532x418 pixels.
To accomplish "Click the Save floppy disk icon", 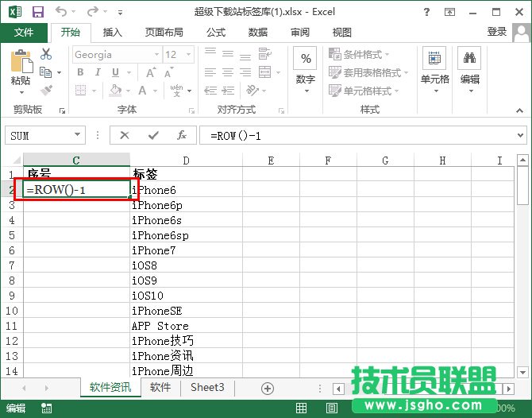I will (x=38, y=12).
